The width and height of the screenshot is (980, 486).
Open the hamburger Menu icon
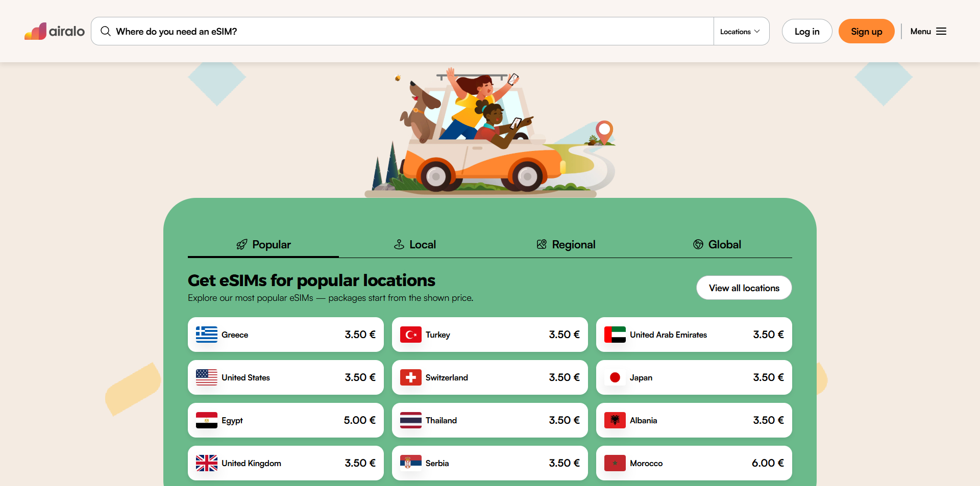pos(941,31)
